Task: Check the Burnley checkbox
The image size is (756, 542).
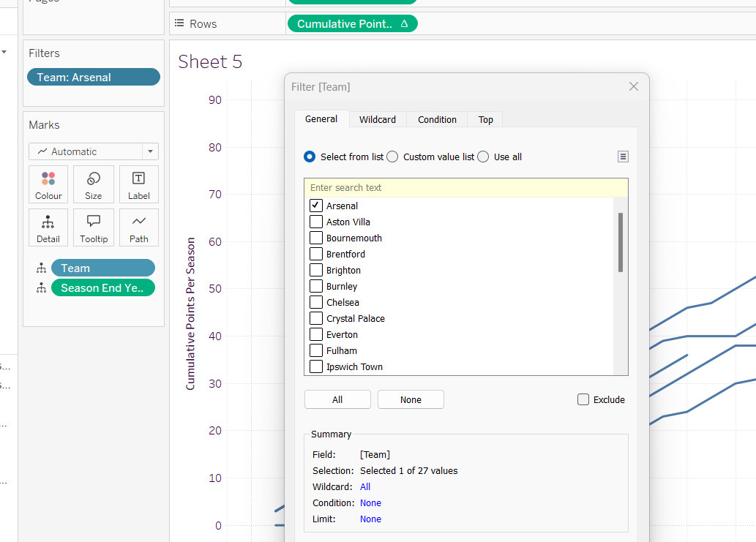Action: pyautogui.click(x=316, y=286)
